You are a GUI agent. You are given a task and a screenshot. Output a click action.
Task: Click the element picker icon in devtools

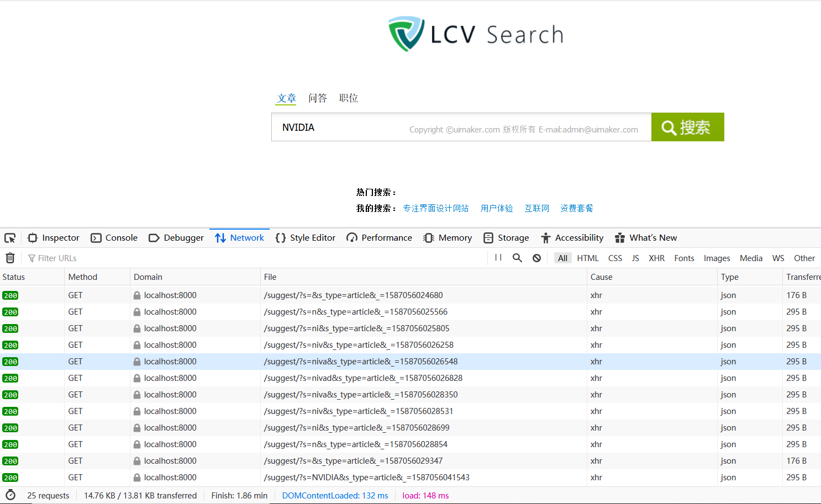click(x=10, y=238)
